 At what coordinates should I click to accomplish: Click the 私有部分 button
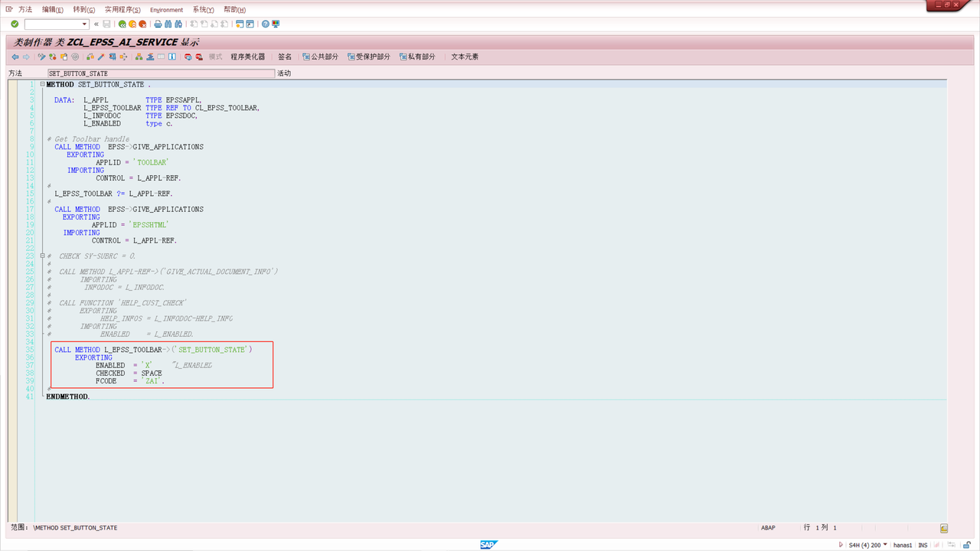(417, 57)
